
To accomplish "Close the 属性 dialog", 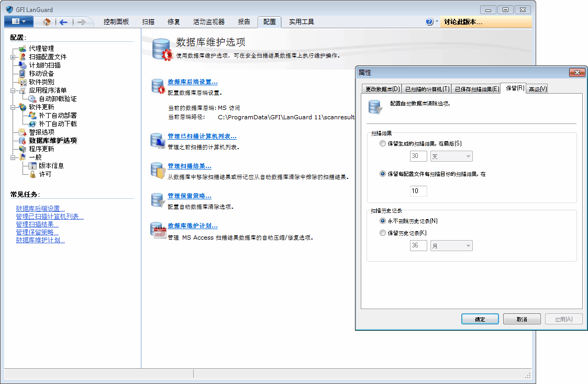I will tap(577, 72).
